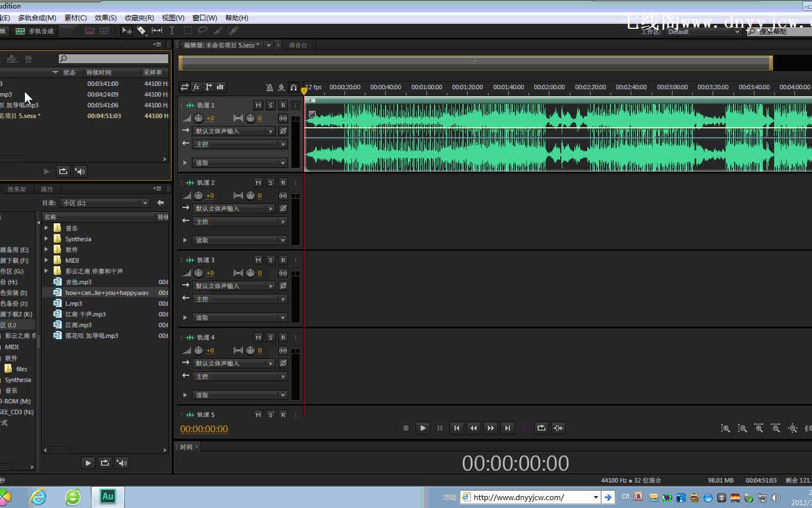The height and width of the screenshot is (508, 812).
Task: Open the automation mode 读取 dropdown on 轨道 1
Action: (x=240, y=163)
